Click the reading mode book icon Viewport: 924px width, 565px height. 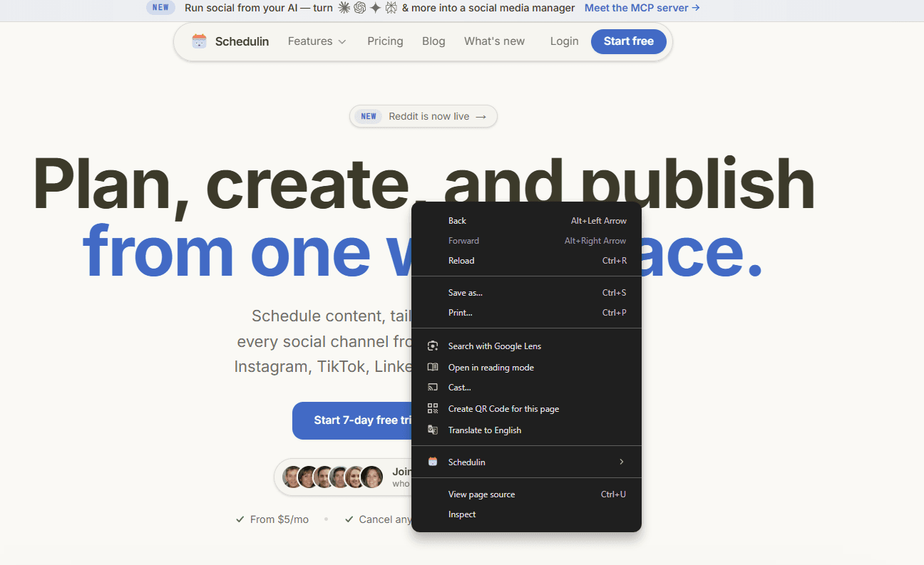(x=433, y=368)
